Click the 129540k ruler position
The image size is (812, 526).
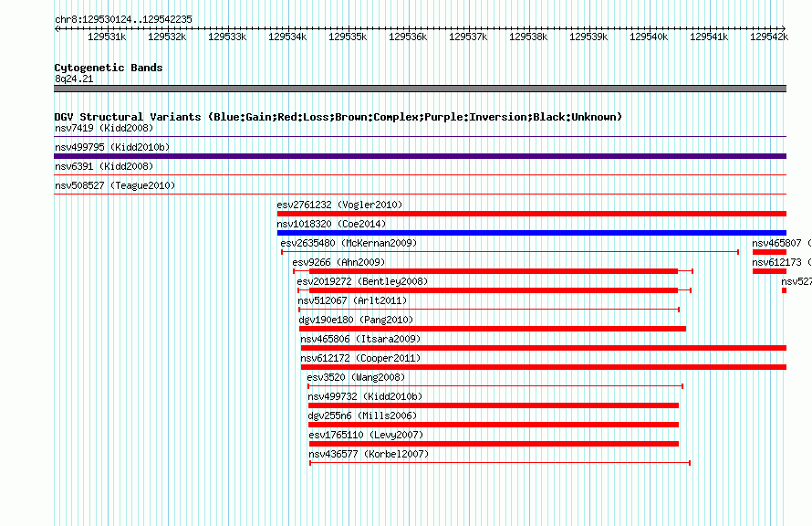click(x=649, y=37)
